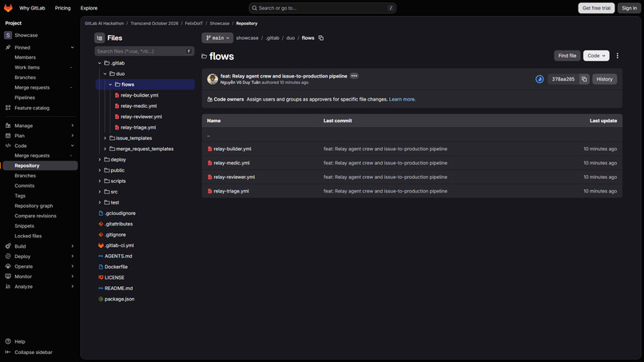Copy the flows file path icon
Screen dimensions: 644x362
point(320,38)
